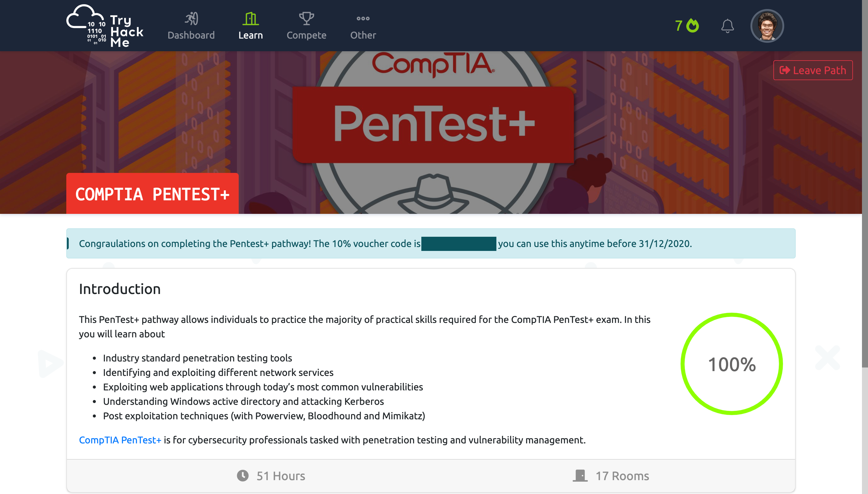
Task: Click the door icon beside 17 Rooms
Action: tap(580, 475)
